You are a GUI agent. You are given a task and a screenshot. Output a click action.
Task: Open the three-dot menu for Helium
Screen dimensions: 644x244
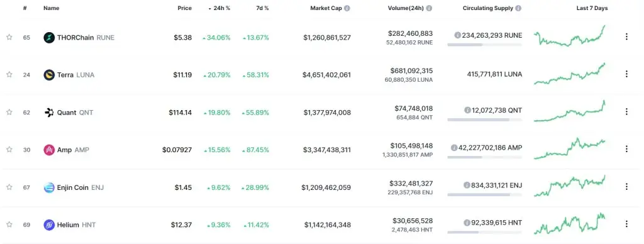tap(626, 224)
